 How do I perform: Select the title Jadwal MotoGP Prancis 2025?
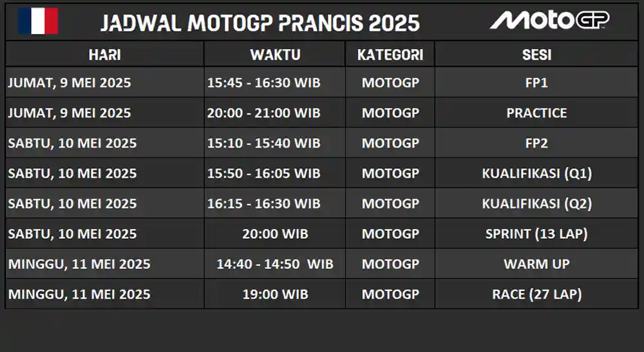pyautogui.click(x=260, y=23)
